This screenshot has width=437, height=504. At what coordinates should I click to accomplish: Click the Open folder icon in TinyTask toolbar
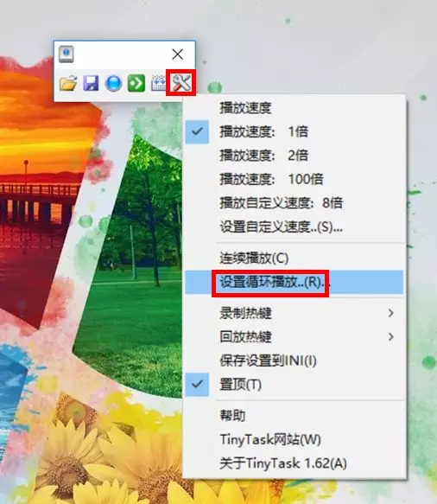(68, 83)
